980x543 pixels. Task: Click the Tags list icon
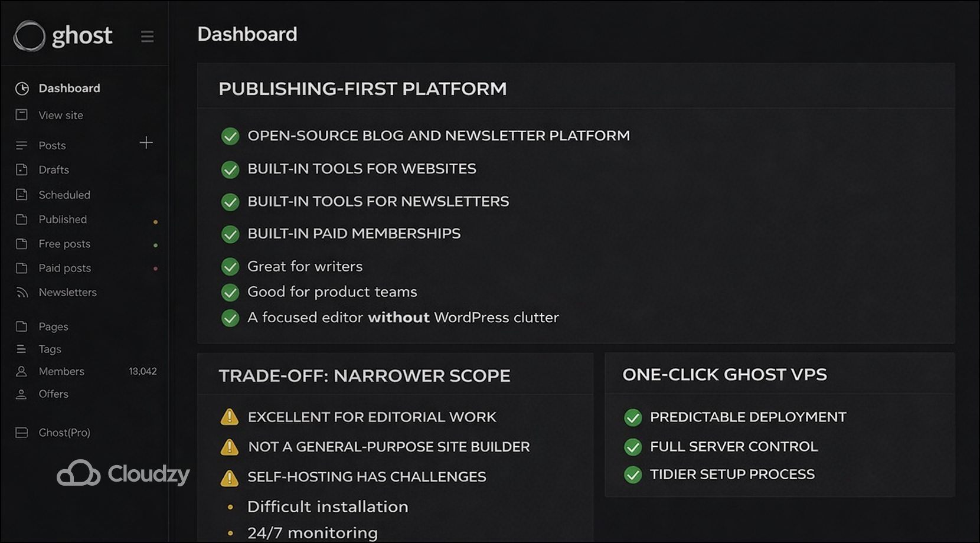(22, 349)
